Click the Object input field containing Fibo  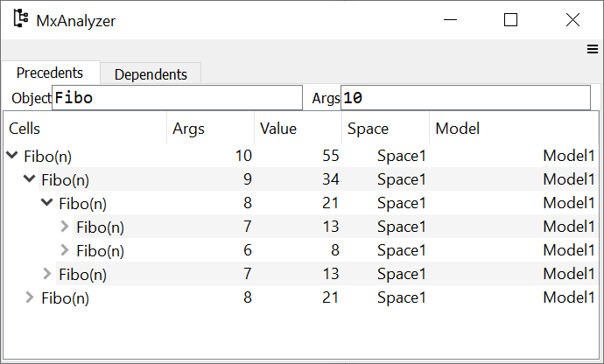pyautogui.click(x=177, y=98)
